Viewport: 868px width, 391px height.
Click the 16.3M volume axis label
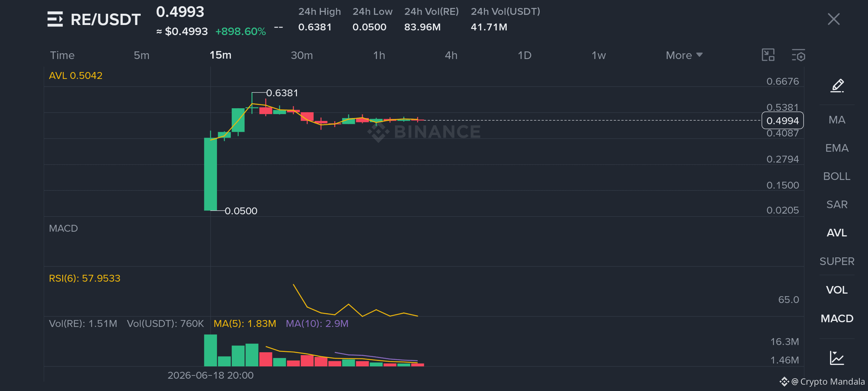pos(784,342)
